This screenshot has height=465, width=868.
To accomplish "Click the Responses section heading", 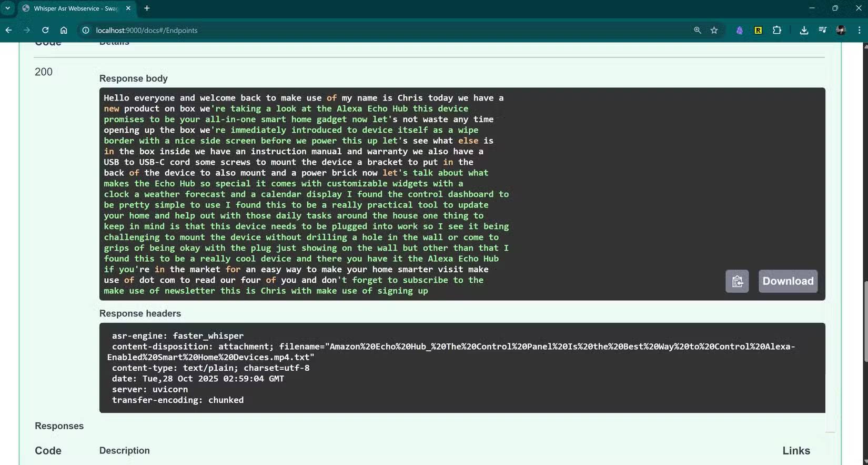I will [59, 426].
